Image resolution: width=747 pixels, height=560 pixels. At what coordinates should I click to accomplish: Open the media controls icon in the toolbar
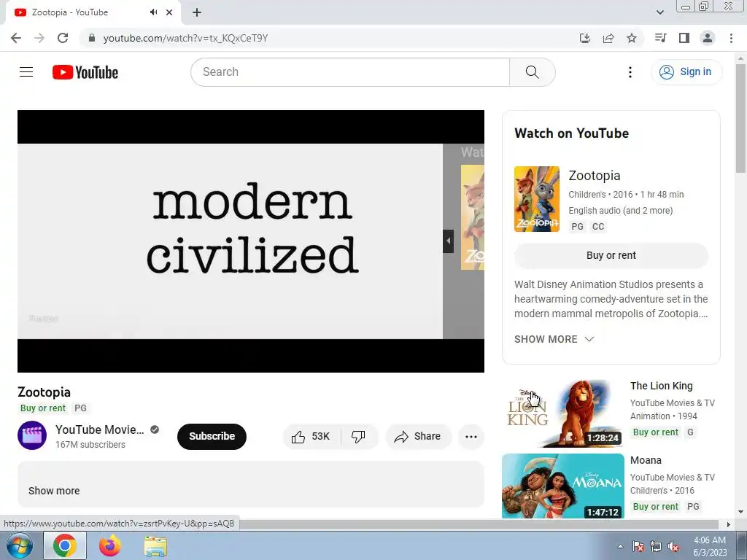(660, 38)
